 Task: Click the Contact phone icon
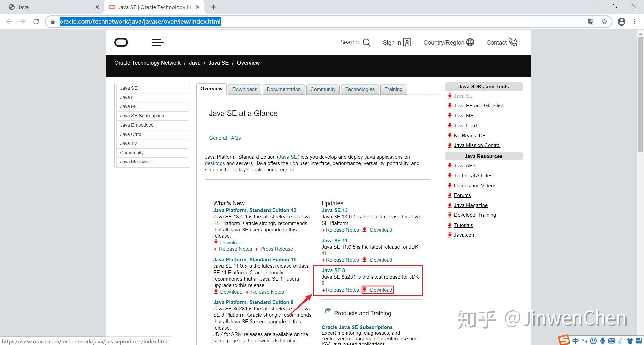click(x=513, y=42)
